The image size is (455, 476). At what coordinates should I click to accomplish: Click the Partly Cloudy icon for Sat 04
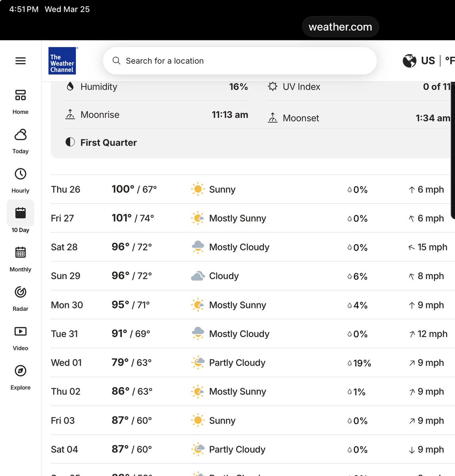198,449
